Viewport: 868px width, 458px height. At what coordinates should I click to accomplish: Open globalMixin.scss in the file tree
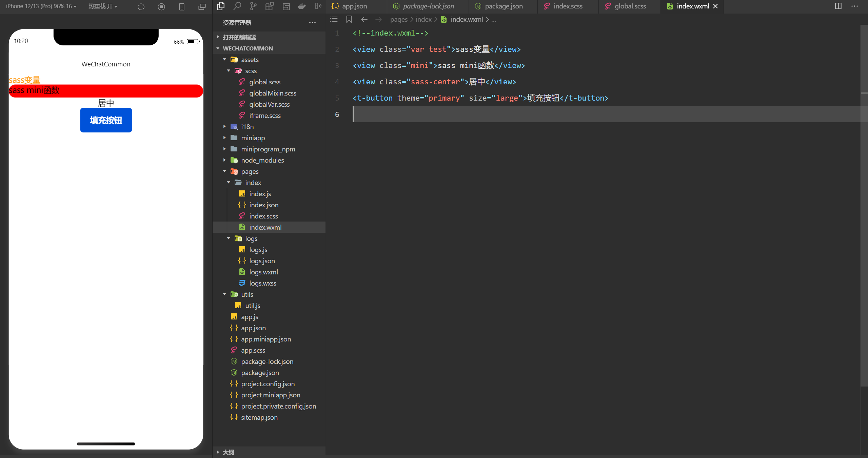(273, 93)
